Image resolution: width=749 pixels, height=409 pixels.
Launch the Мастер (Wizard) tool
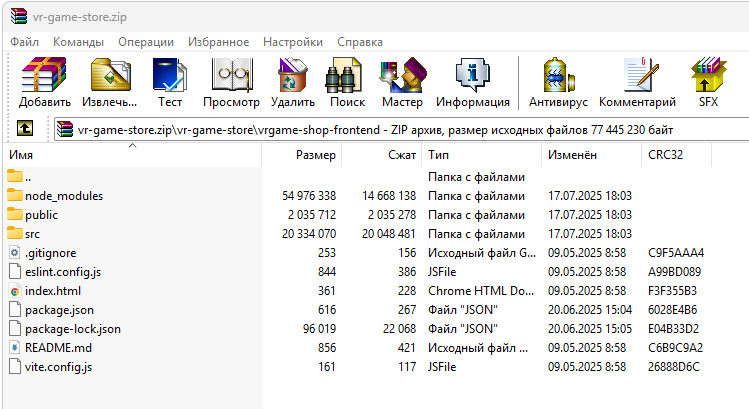[402, 83]
